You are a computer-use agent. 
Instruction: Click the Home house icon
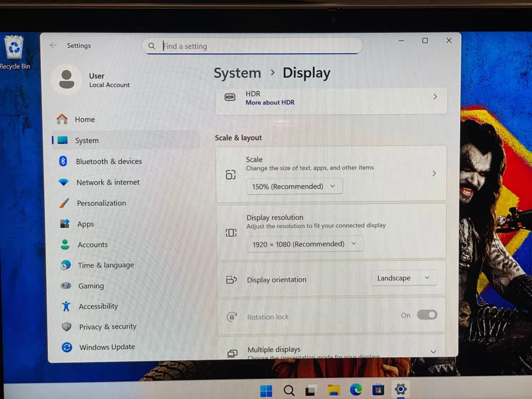[x=62, y=119]
